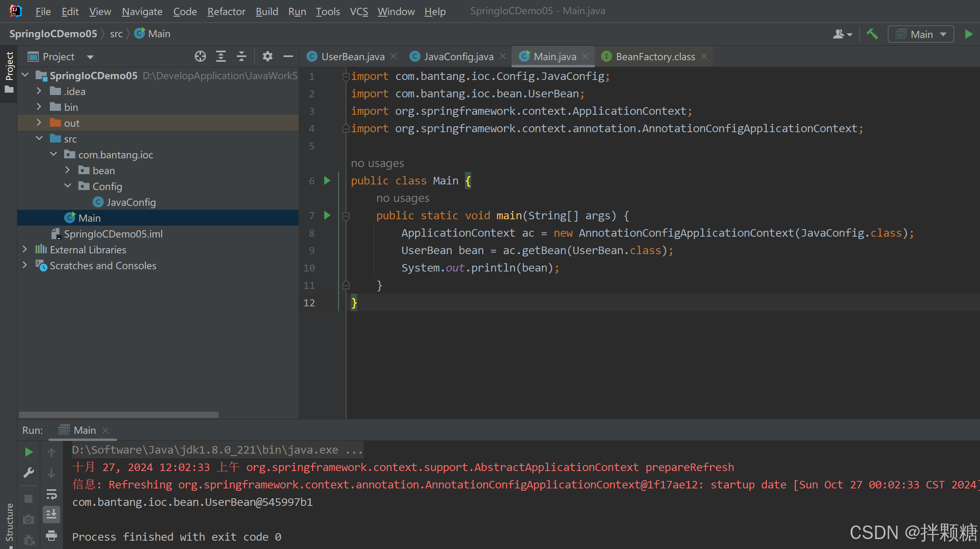
Task: Expand the External Libraries tree node
Action: point(25,249)
